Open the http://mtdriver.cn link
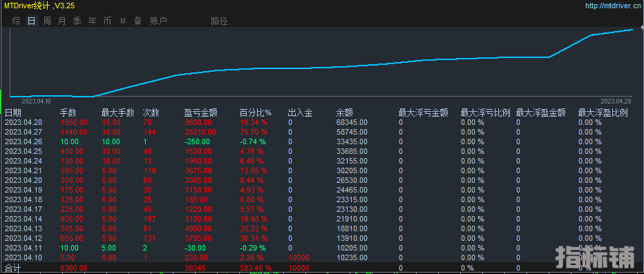644x274 pixels. tap(613, 6)
